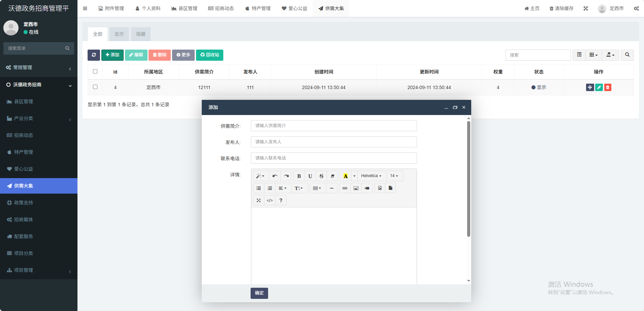This screenshot has width=644, height=311.
Task: Switch to the 显示 tab
Action: click(119, 34)
